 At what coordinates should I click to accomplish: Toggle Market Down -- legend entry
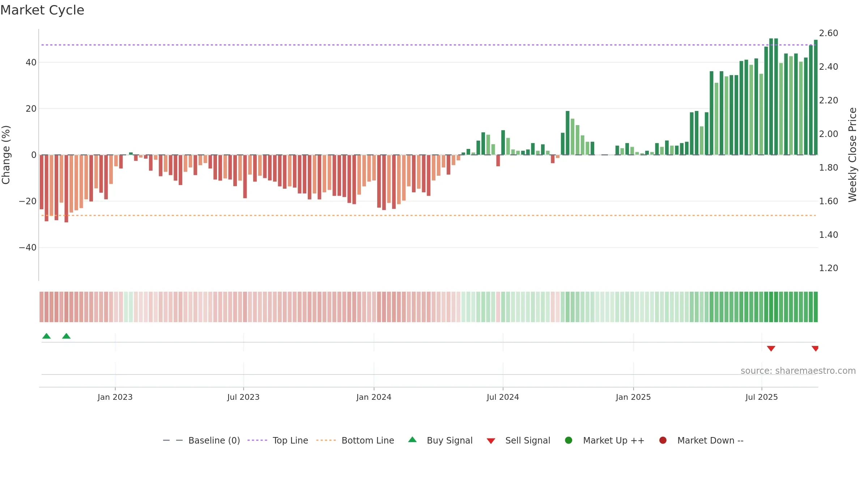[x=701, y=440]
